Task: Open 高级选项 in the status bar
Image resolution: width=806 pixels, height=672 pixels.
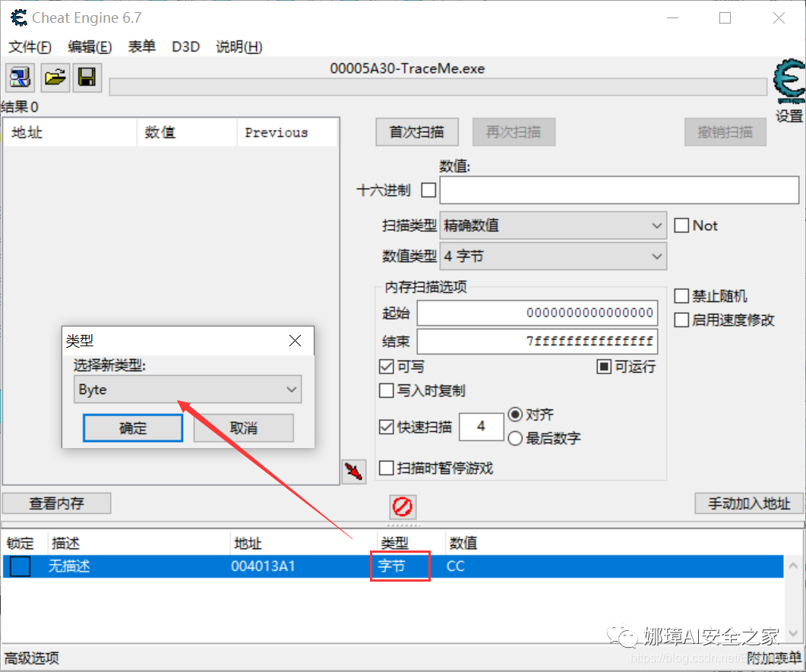Action: pyautogui.click(x=31, y=658)
